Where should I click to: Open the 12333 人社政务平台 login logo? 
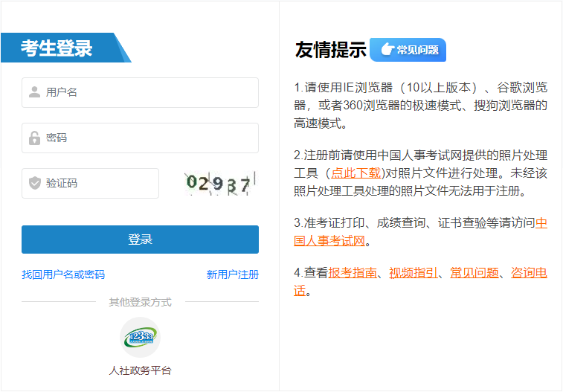140,338
